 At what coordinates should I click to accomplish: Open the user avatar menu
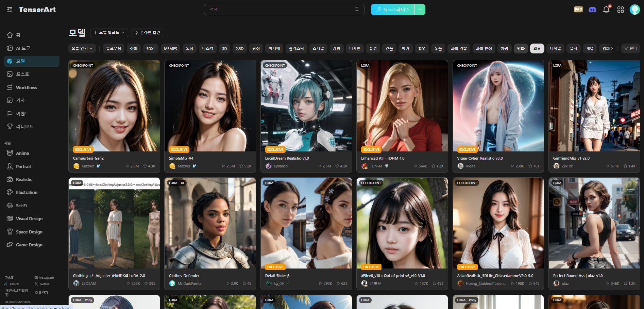click(x=634, y=10)
